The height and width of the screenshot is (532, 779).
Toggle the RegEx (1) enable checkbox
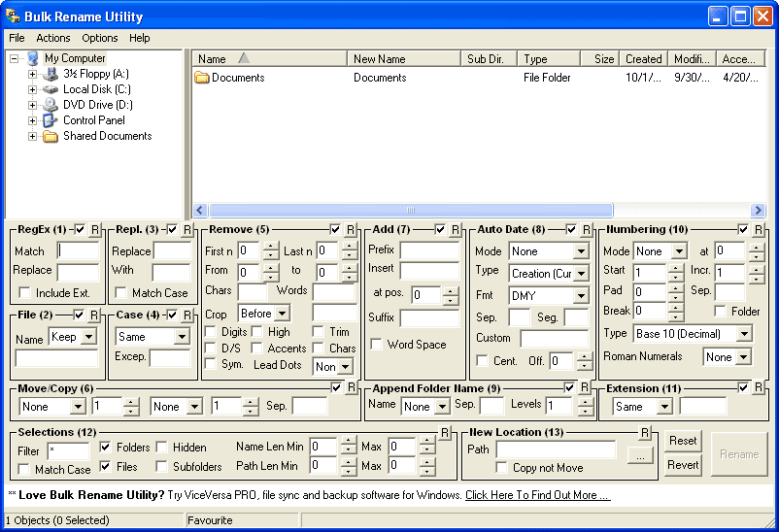click(80, 229)
